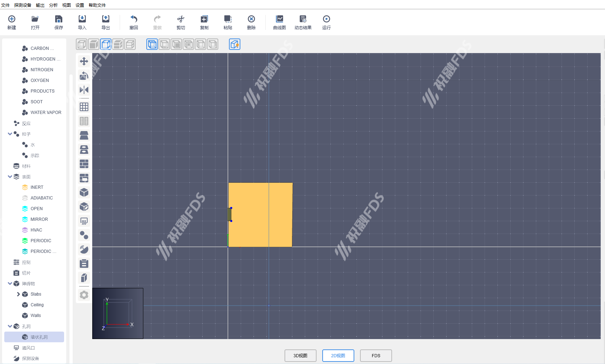Expand the Slabs tree node

click(18, 294)
